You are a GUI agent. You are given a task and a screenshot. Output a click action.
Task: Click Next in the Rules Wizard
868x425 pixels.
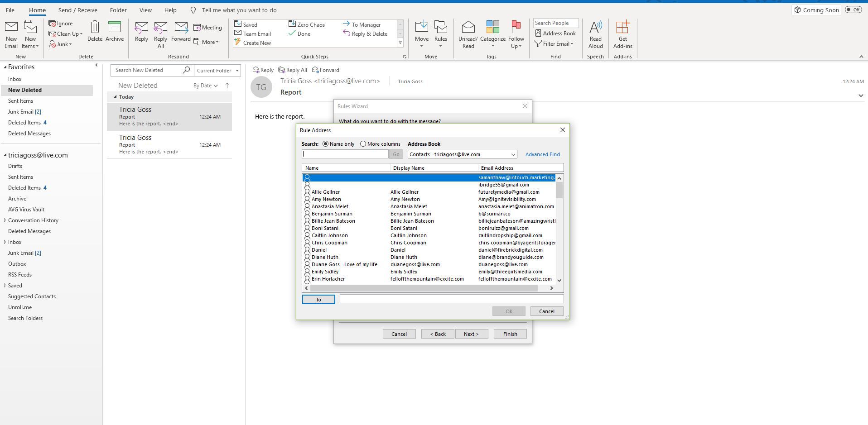[471, 334]
